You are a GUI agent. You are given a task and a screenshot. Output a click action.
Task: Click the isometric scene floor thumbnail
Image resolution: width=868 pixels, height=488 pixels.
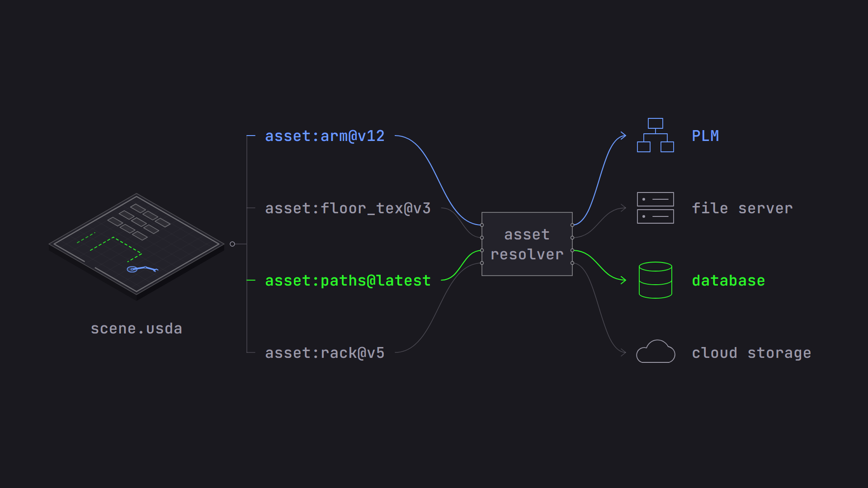click(x=137, y=247)
